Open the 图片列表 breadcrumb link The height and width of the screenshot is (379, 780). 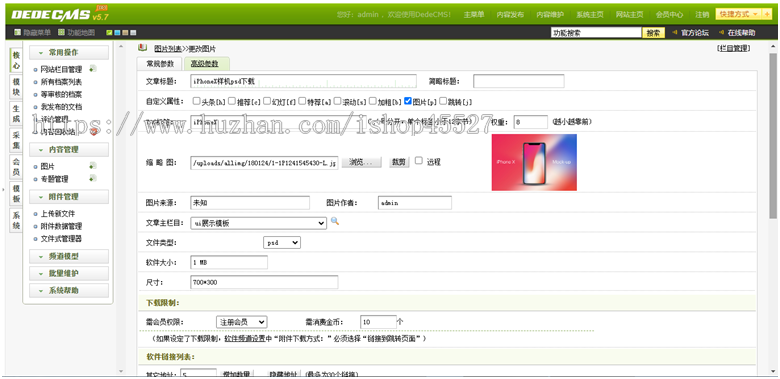pos(167,49)
